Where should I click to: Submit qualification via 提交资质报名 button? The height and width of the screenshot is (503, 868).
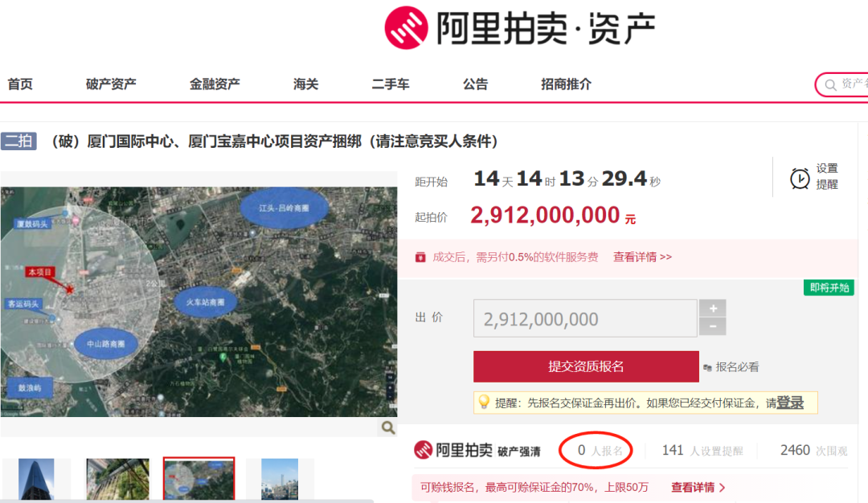coord(586,366)
